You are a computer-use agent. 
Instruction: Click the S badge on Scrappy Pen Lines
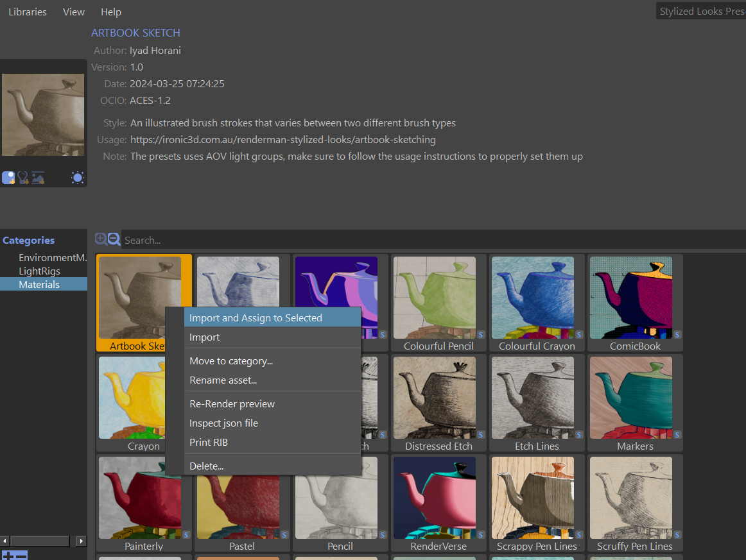coord(578,535)
